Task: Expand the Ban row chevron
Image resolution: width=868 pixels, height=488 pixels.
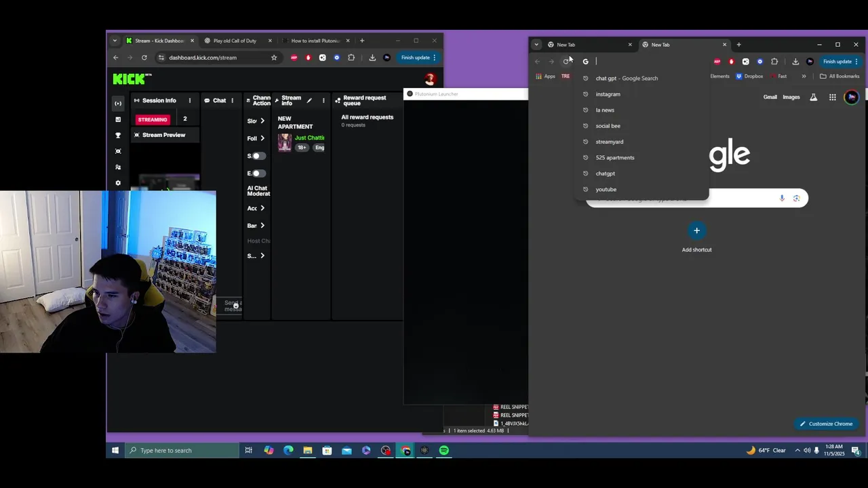Action: point(262,225)
